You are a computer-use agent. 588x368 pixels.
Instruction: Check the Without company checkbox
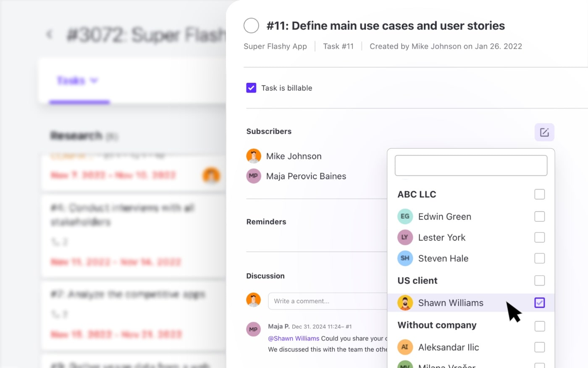540,326
